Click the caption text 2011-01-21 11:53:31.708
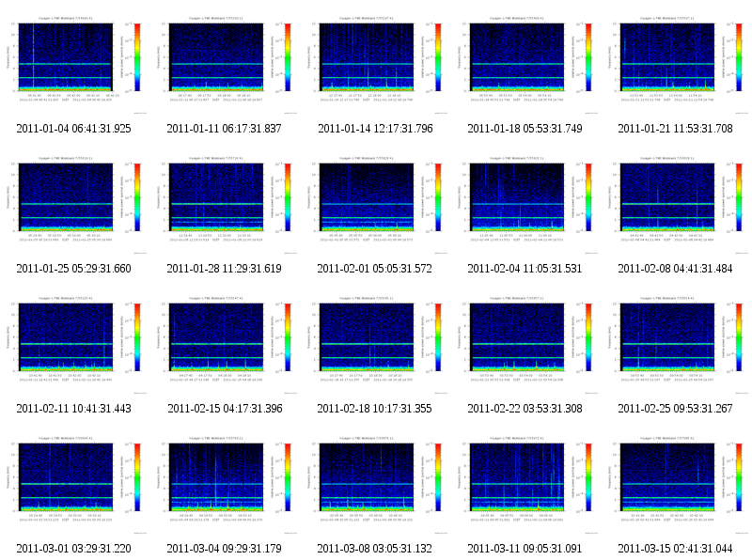Viewport: 752px width, 560px height. pos(675,129)
